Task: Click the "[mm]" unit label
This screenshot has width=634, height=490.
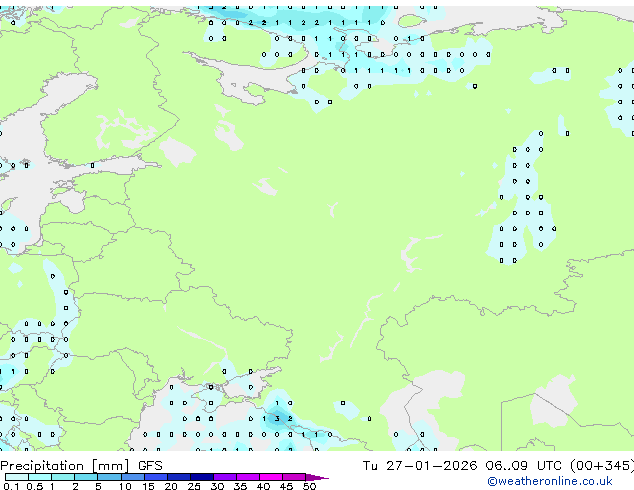Action: [x=111, y=466]
